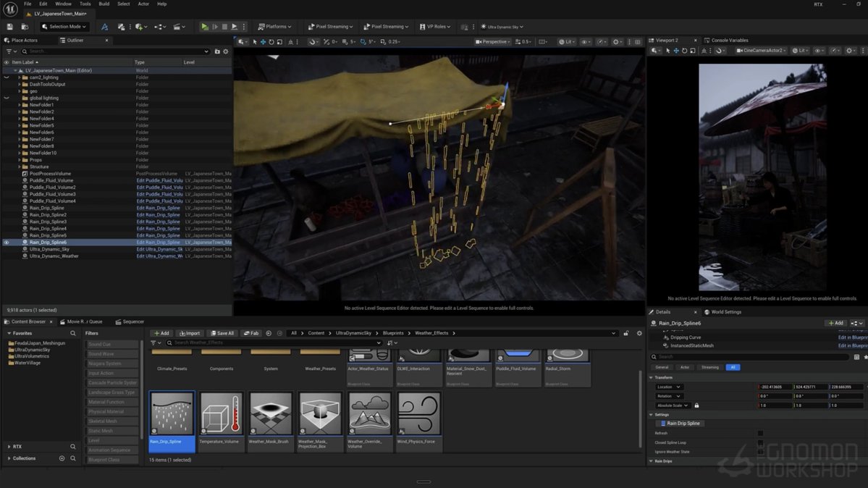Toggle the Skeletal Mesh filter
The height and width of the screenshot is (488, 868).
point(111,421)
